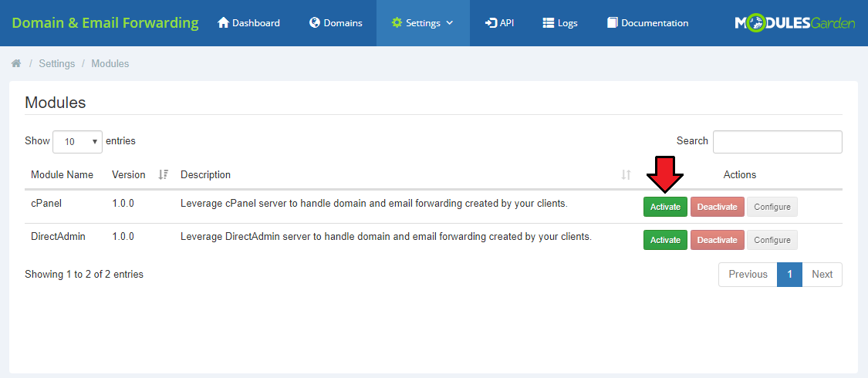This screenshot has width=868, height=378.
Task: Click the Domain & Email Forwarding title
Action: (105, 23)
